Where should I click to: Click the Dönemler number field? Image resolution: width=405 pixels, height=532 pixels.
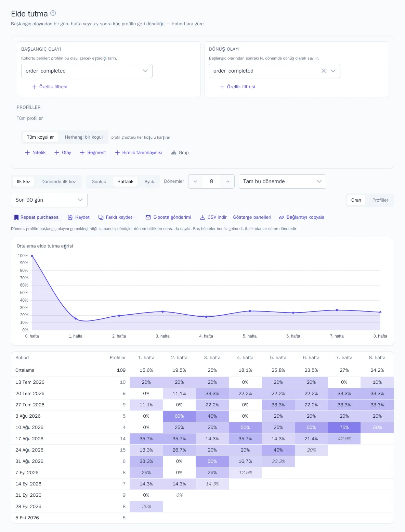coord(211,181)
